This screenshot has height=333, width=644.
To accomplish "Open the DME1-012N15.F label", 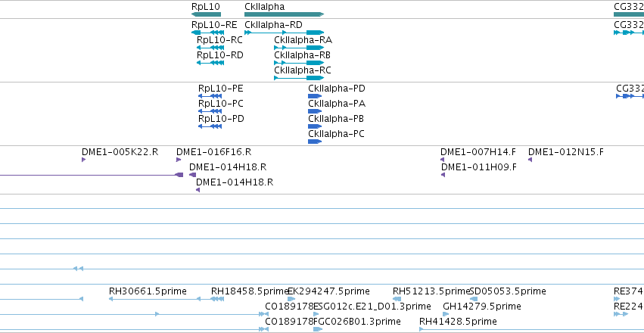I will [566, 152].
